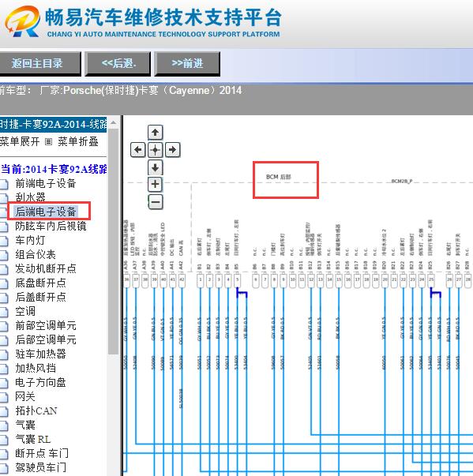Viewport: 473px width, 476px height.
Task: Open the 防眩车内后视镜 diagram
Action: pos(51,226)
